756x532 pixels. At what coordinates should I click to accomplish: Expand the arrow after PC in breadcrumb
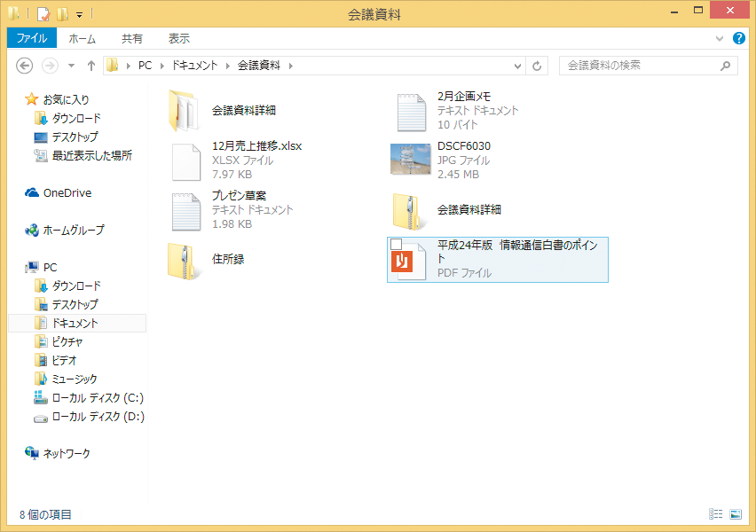[x=162, y=66]
